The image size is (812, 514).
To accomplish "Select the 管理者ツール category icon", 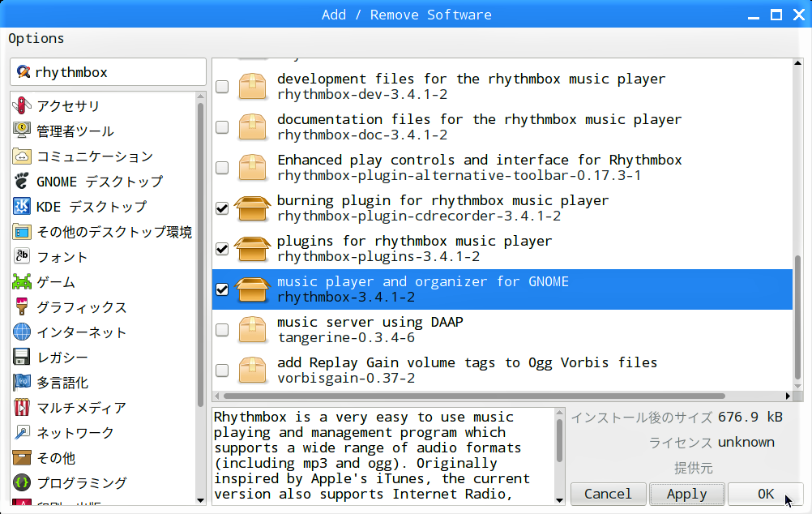I will tap(22, 131).
